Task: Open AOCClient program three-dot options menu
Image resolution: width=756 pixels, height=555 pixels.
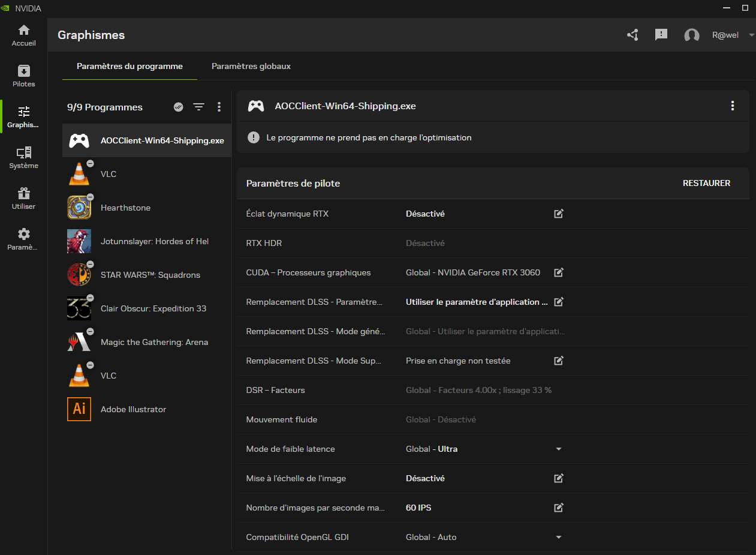Action: [x=733, y=106]
